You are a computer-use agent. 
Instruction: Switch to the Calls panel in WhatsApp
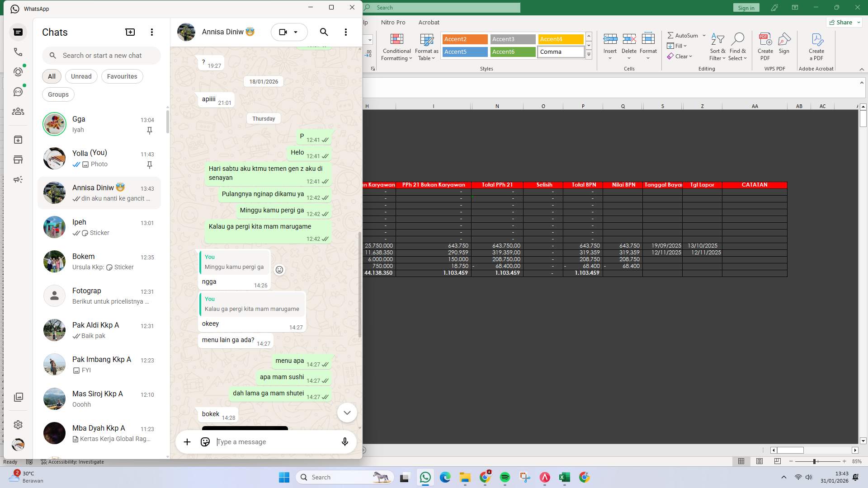click(18, 52)
